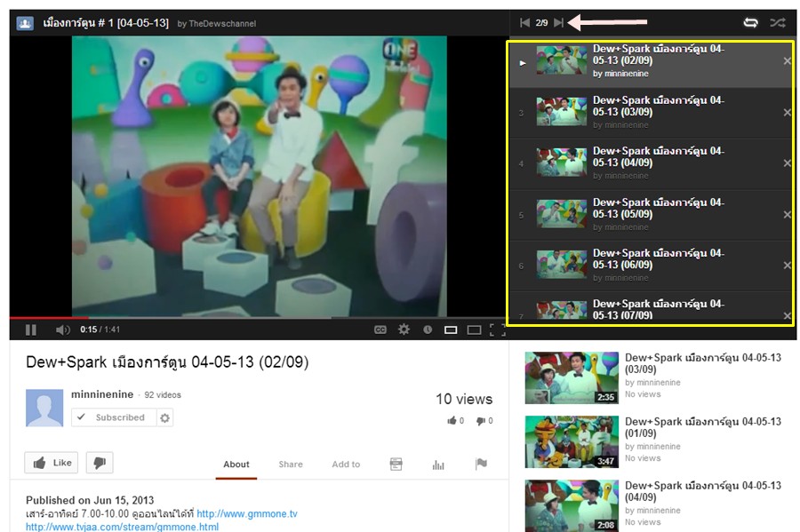Click the 92 videos count text
This screenshot has height=532, width=800.
pyautogui.click(x=163, y=395)
